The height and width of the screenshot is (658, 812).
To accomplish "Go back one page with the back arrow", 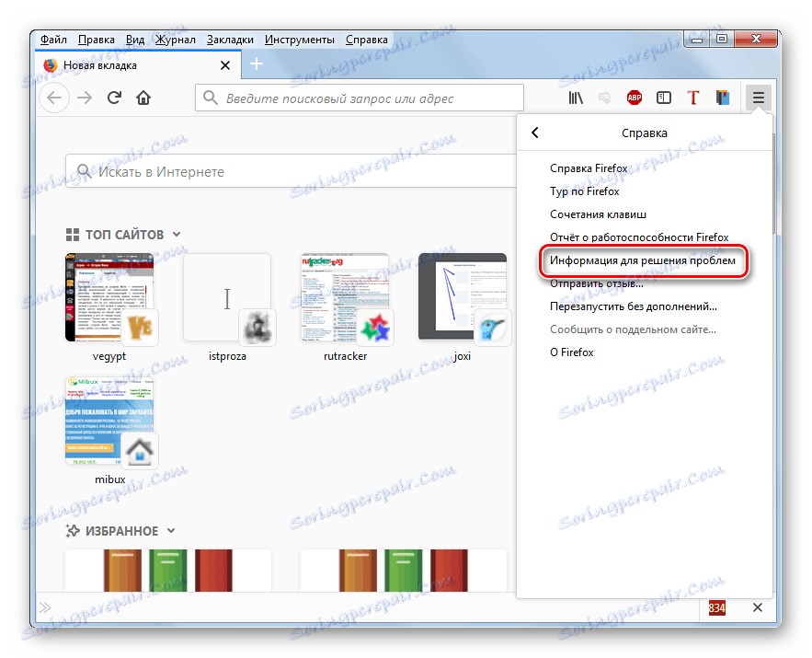I will 54,98.
